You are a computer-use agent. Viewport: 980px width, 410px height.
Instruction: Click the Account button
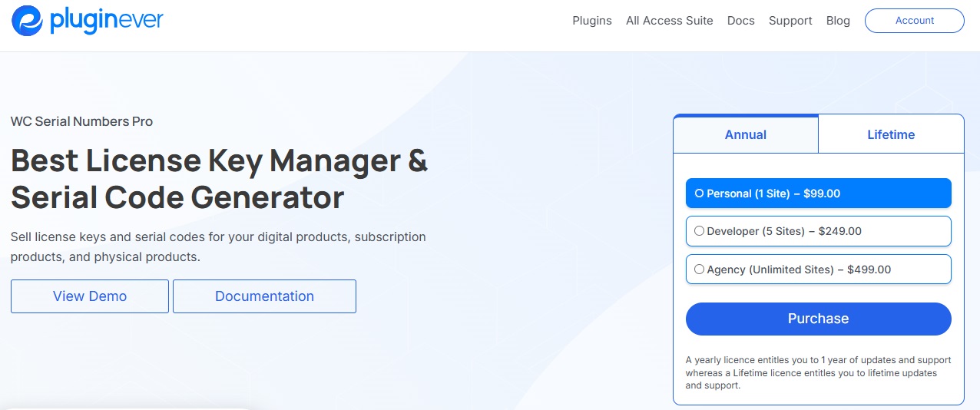pyautogui.click(x=915, y=21)
